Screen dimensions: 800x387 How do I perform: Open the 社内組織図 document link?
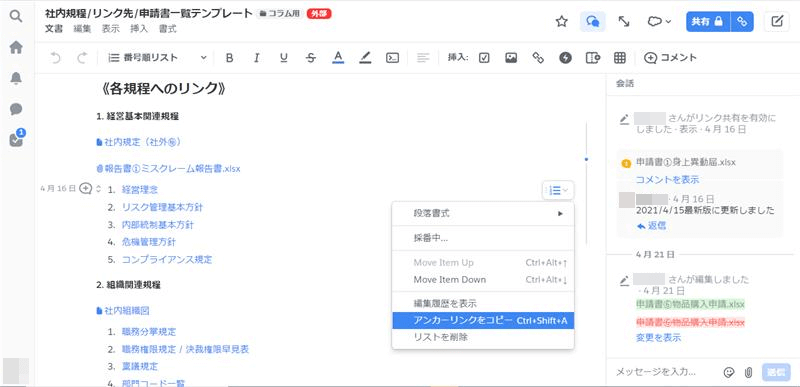click(122, 311)
